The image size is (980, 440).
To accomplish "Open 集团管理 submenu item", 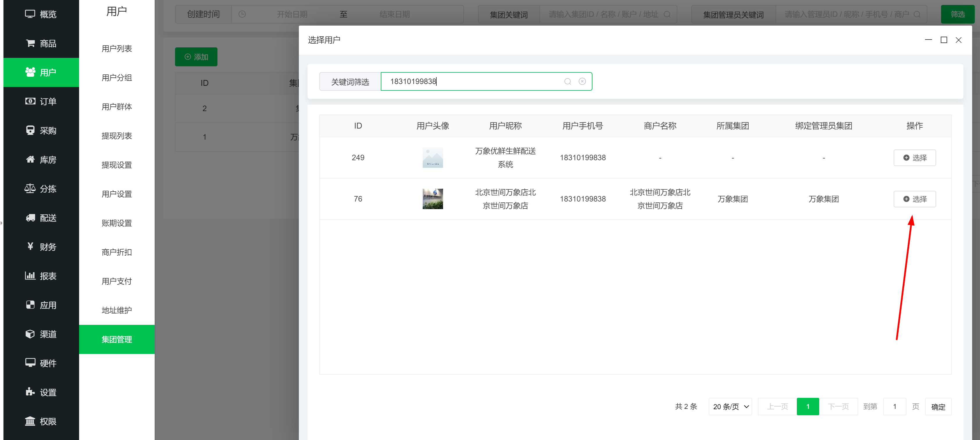I will click(116, 339).
